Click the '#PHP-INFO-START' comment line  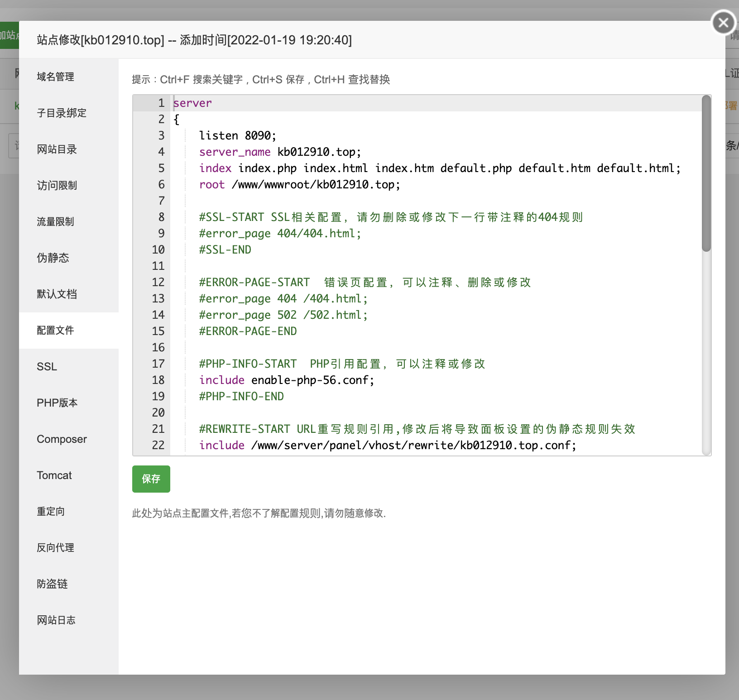click(x=342, y=364)
